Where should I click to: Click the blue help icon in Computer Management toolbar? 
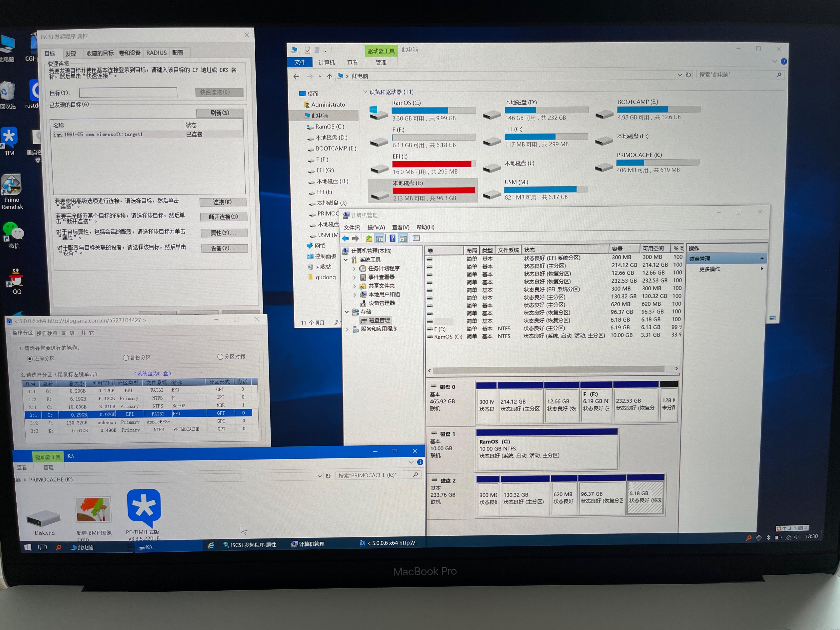[x=392, y=239]
